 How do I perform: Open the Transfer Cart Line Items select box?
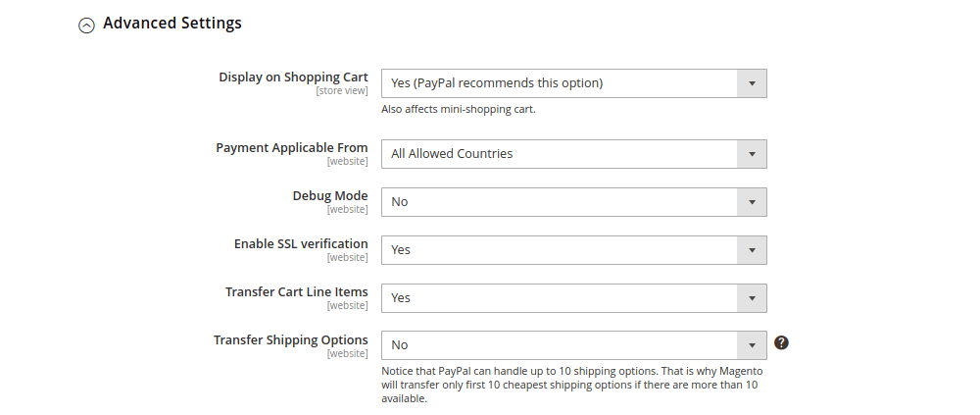(x=573, y=298)
